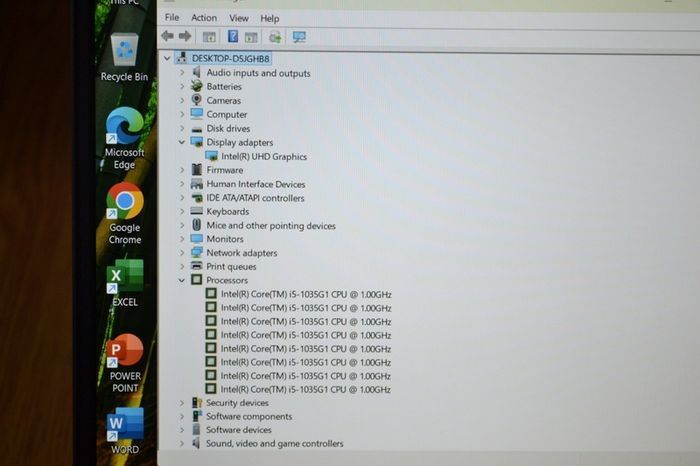
Task: Click the speaker icon beside Audio inputs and outputs
Action: click(x=196, y=72)
